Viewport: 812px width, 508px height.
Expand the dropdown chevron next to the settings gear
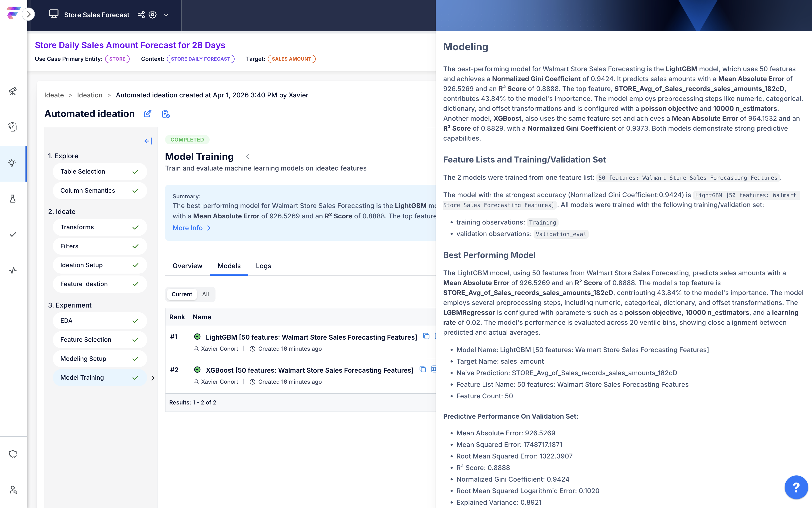pyautogui.click(x=166, y=15)
